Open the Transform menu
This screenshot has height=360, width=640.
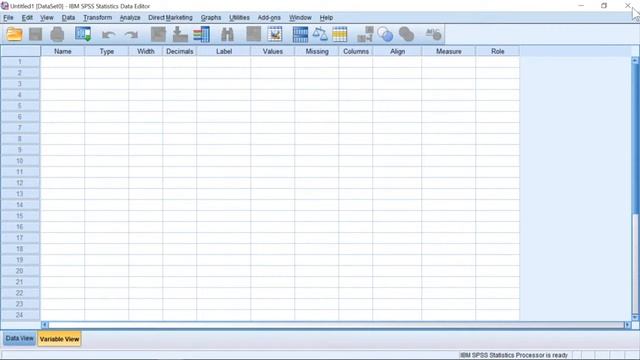[x=98, y=18]
